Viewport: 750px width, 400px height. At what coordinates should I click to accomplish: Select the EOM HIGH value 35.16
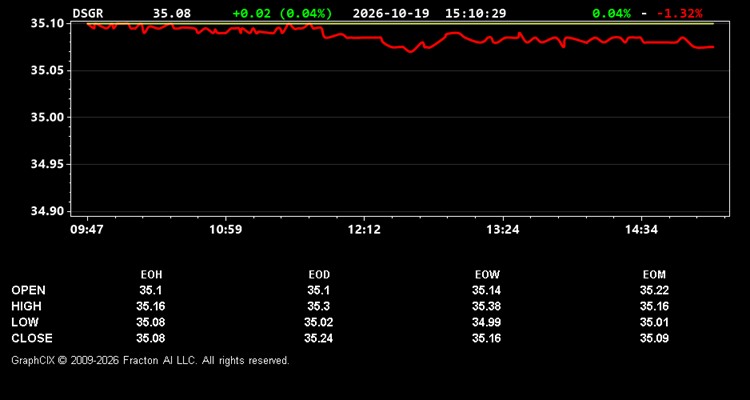coord(654,306)
